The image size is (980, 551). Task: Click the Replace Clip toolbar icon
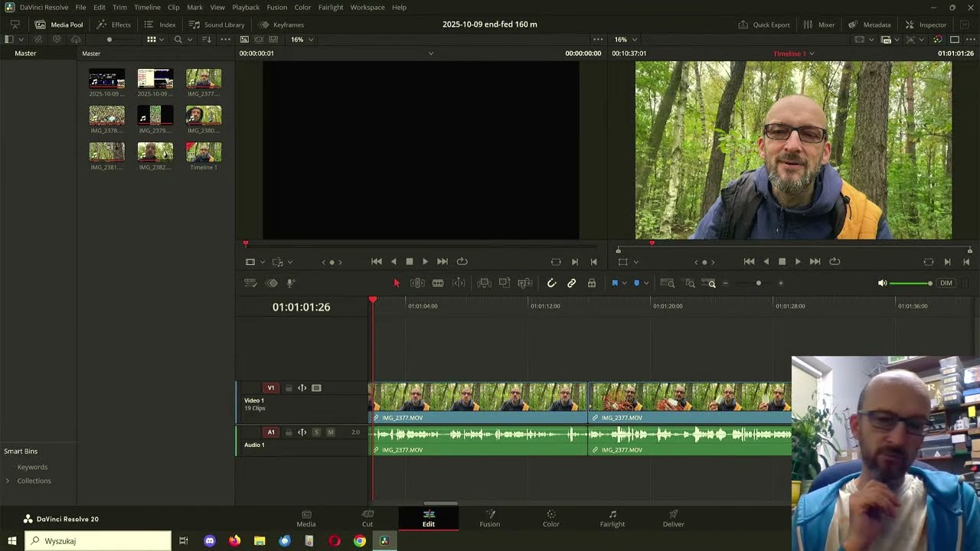[x=525, y=283]
